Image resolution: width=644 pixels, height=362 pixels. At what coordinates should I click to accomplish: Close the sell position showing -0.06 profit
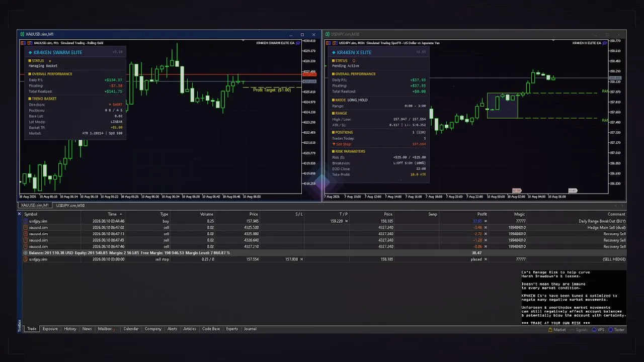pos(486,246)
